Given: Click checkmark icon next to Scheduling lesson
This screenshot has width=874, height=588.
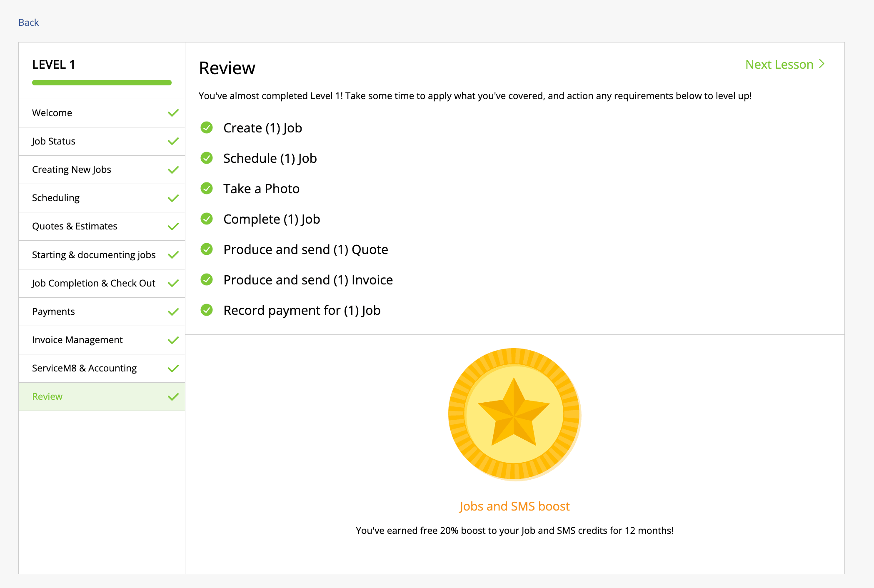Looking at the screenshot, I should coord(173,198).
